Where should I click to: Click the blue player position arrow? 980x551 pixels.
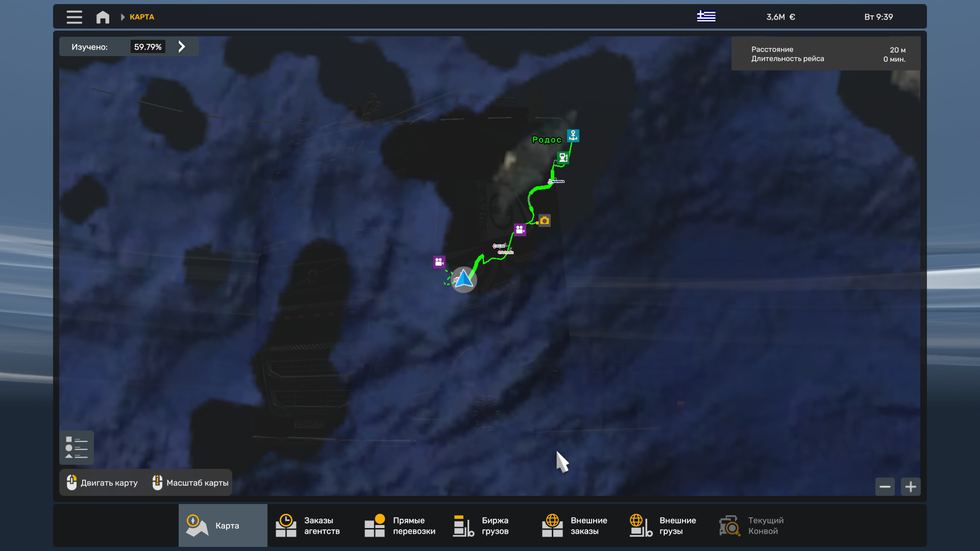464,279
